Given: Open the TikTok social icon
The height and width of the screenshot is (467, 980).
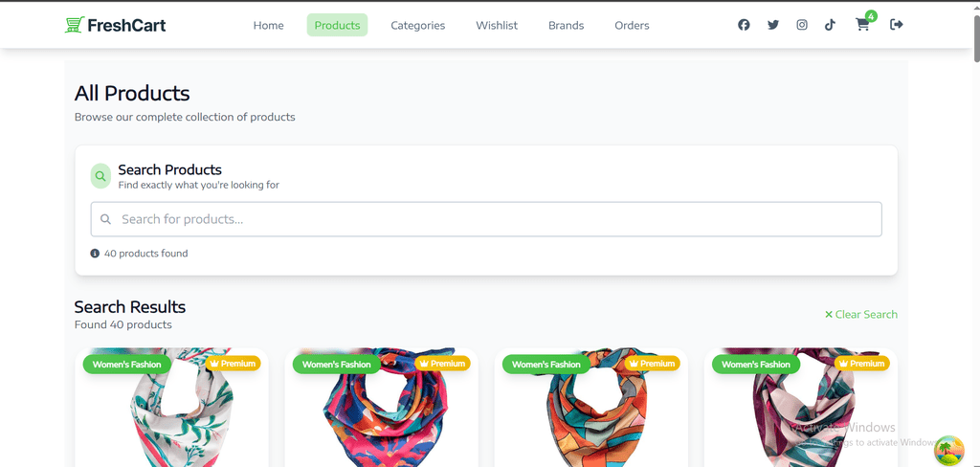Looking at the screenshot, I should 830,25.
